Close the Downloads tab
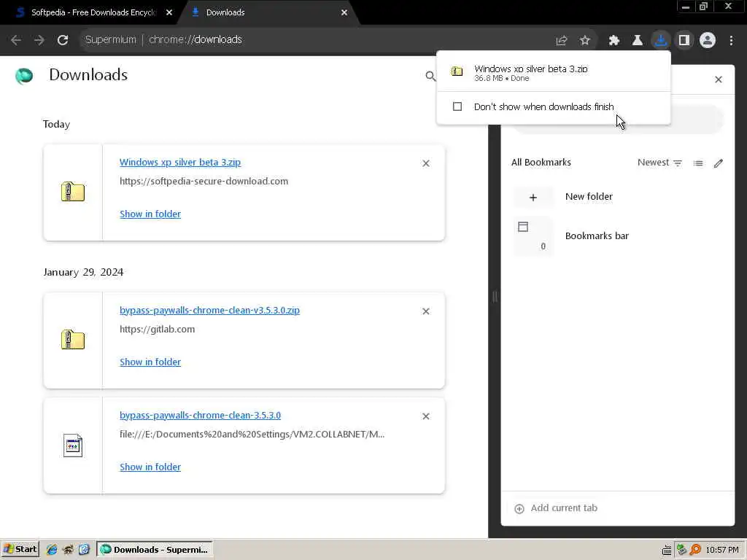The width and height of the screenshot is (747, 560). [x=344, y=13]
